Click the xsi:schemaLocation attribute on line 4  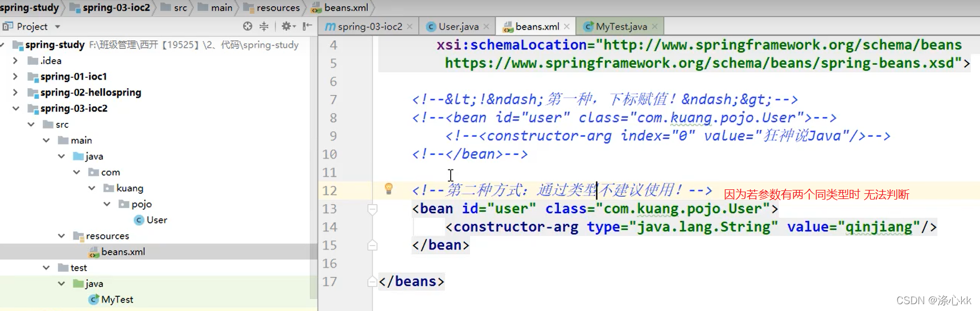tap(511, 45)
